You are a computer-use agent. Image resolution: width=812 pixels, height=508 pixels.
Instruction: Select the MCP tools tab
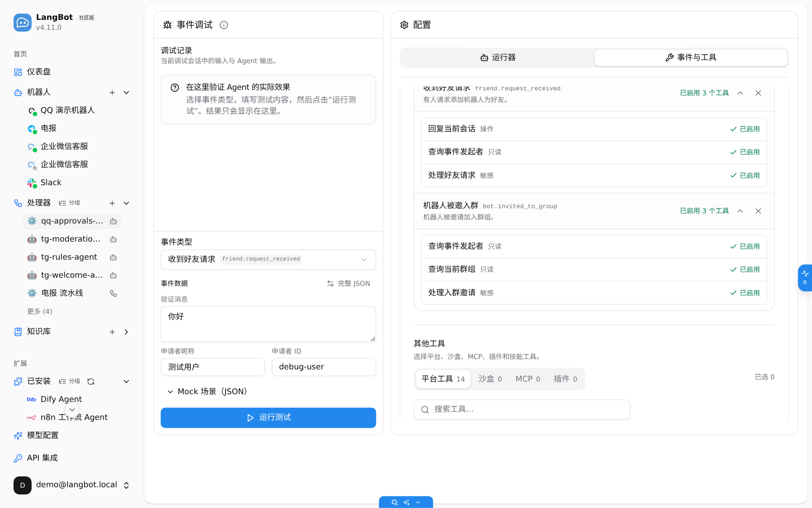528,379
